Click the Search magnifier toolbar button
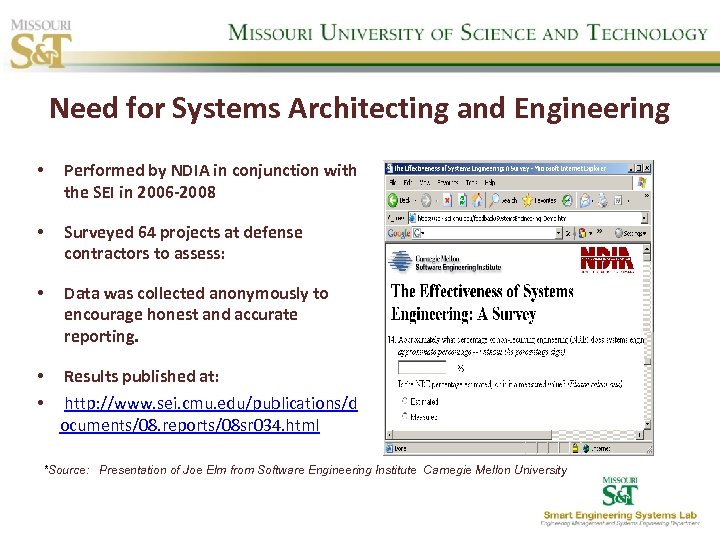The height and width of the screenshot is (540, 720). point(502,200)
